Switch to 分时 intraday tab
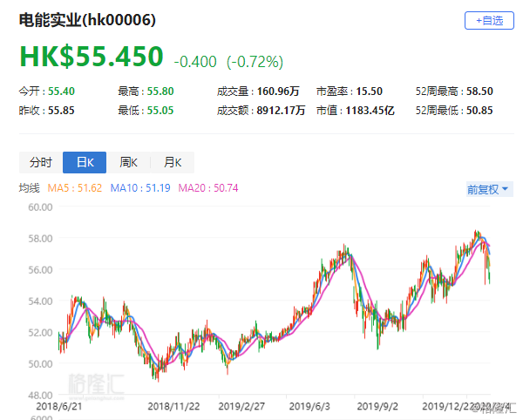 [x=41, y=162]
